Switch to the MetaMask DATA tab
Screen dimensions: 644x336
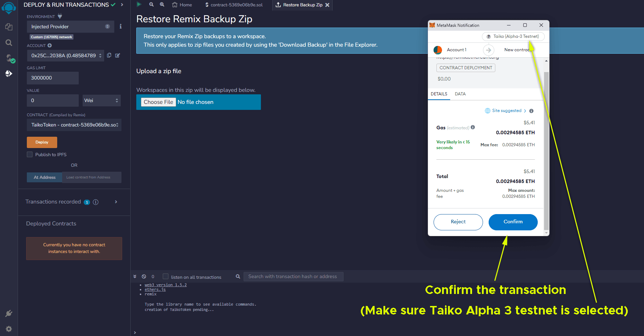pos(460,94)
